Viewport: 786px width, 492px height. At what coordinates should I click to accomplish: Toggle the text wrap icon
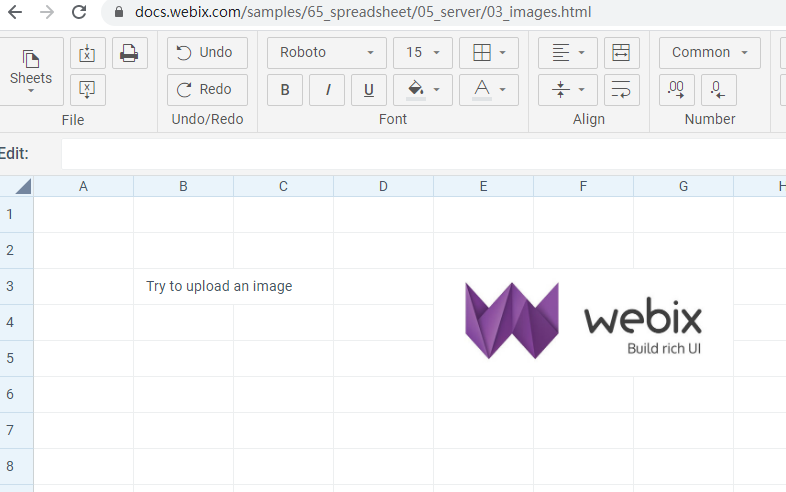[622, 90]
